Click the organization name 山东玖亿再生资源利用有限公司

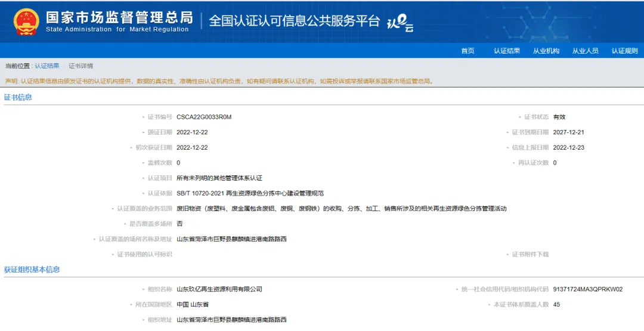point(219,289)
